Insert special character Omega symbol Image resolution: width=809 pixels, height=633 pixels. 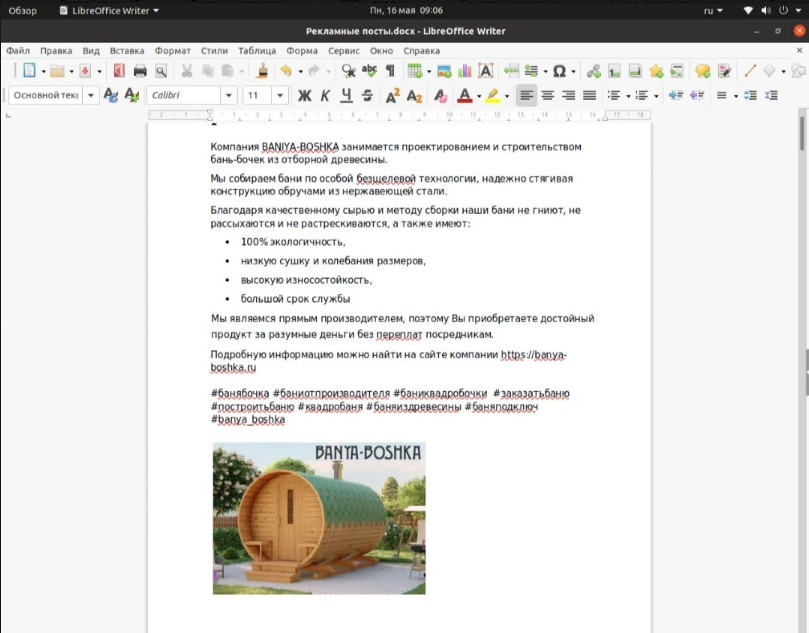[x=559, y=71]
